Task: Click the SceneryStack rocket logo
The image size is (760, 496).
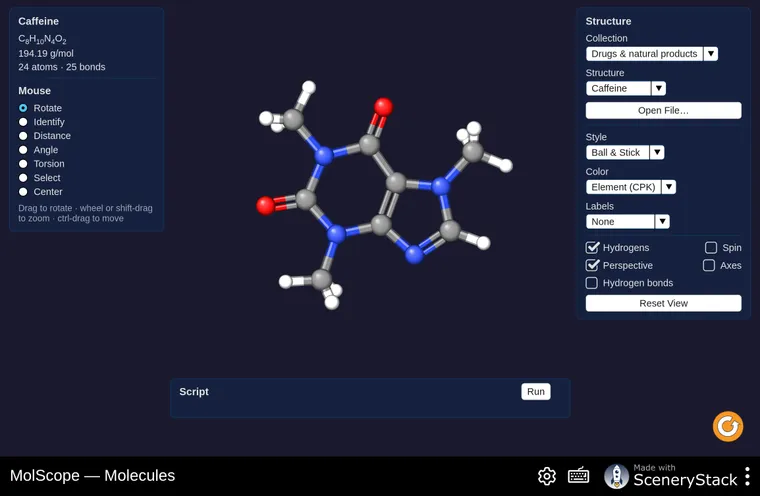Action: pyautogui.click(x=616, y=476)
